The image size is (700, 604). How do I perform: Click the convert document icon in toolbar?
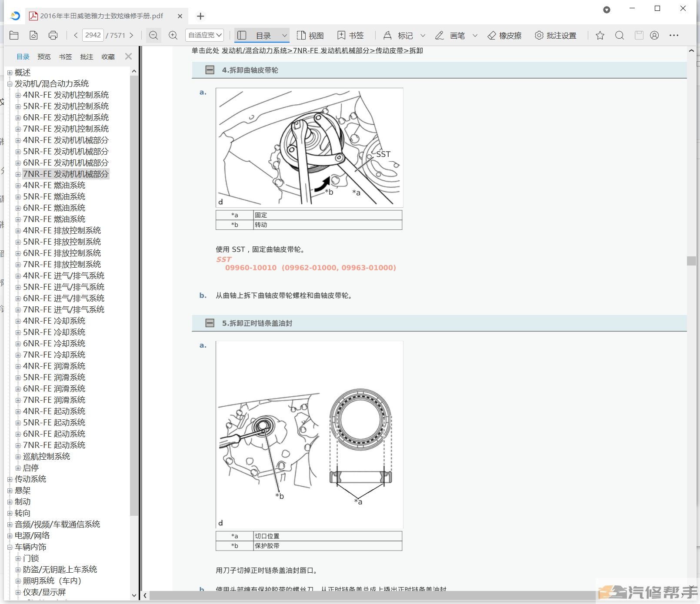[x=33, y=35]
